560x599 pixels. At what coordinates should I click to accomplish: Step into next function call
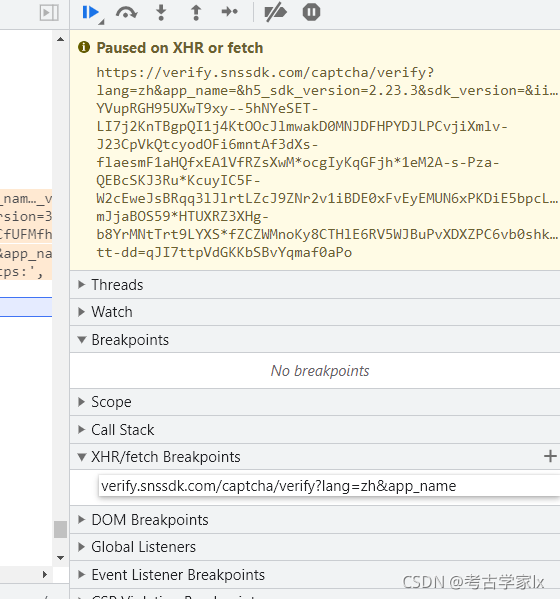tap(161, 13)
